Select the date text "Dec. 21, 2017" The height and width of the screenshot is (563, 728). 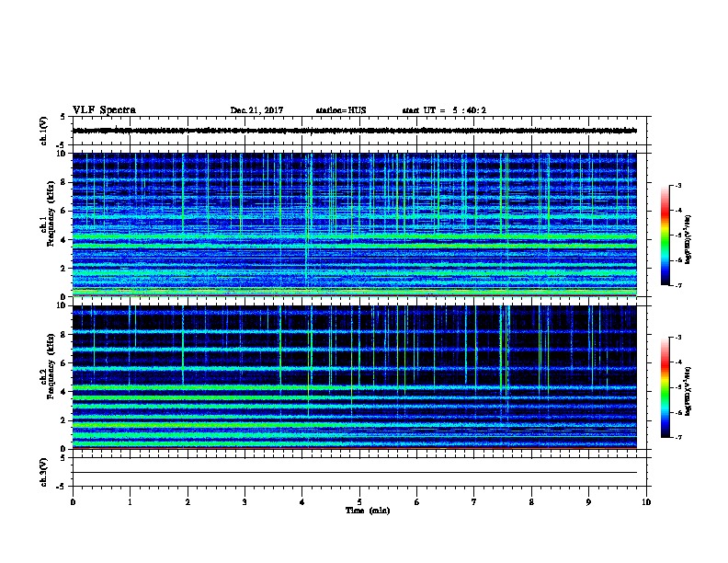256,110
